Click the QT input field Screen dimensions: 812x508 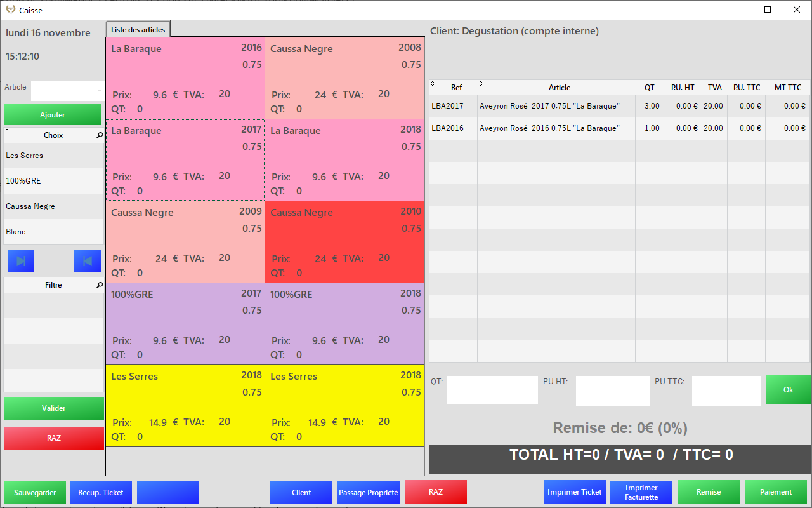492,390
